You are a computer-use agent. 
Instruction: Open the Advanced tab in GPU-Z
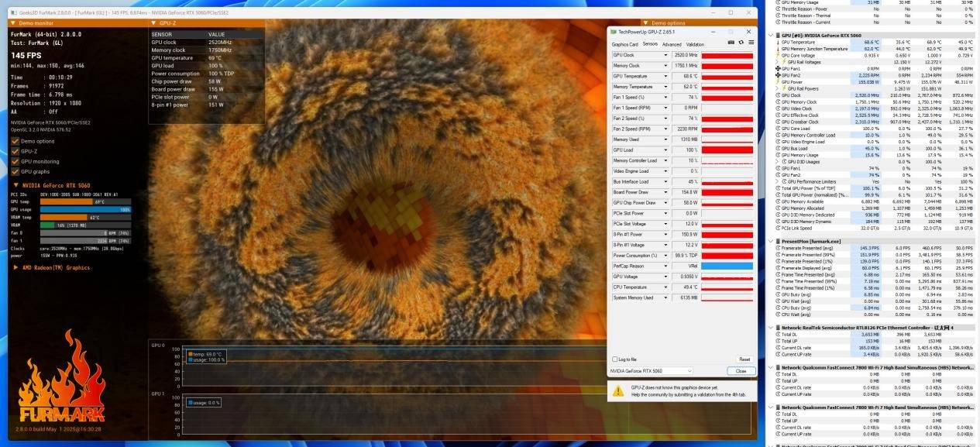point(672,44)
